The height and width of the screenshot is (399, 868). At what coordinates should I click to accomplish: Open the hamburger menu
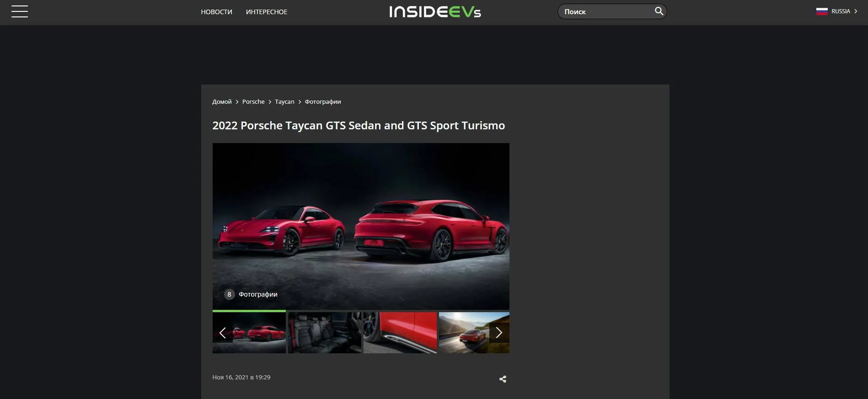coord(20,11)
